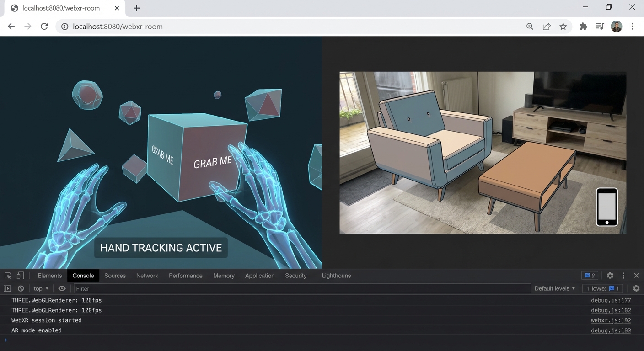
Task: Follow the webxr.js:192 source link
Action: tap(611, 320)
